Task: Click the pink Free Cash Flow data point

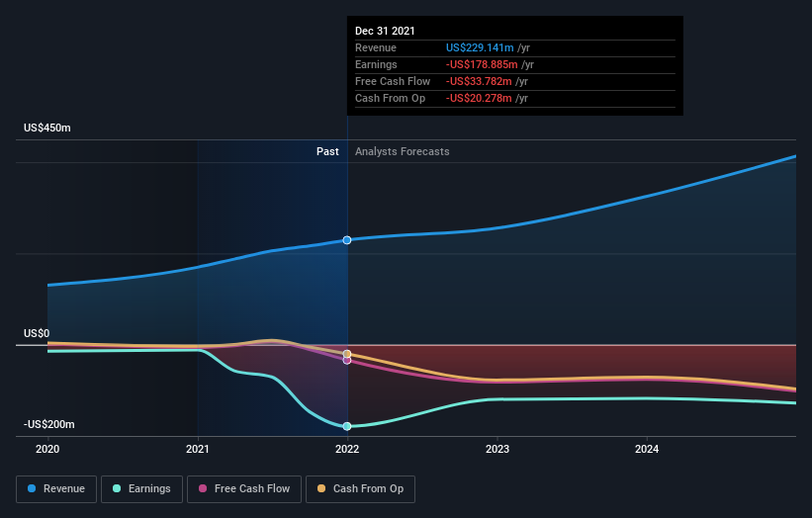Action: 347,361
